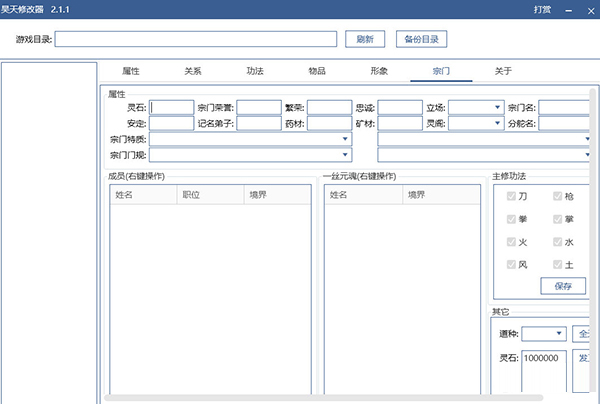Screen dimensions: 600x404
Task: Toggle the 土 checkbox
Action: coord(558,264)
